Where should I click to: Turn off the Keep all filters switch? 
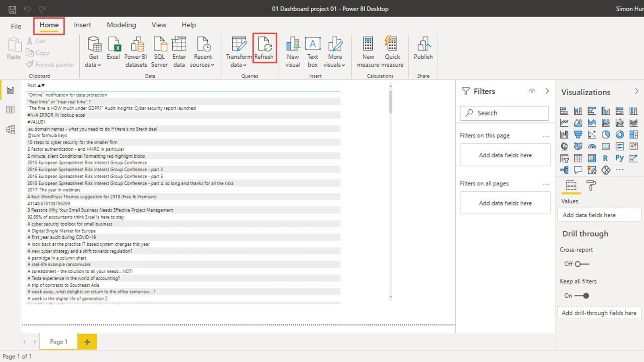pos(582,296)
